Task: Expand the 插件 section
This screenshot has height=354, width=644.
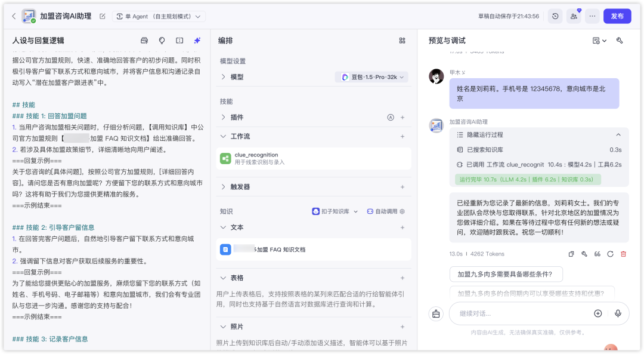Action: (x=224, y=117)
